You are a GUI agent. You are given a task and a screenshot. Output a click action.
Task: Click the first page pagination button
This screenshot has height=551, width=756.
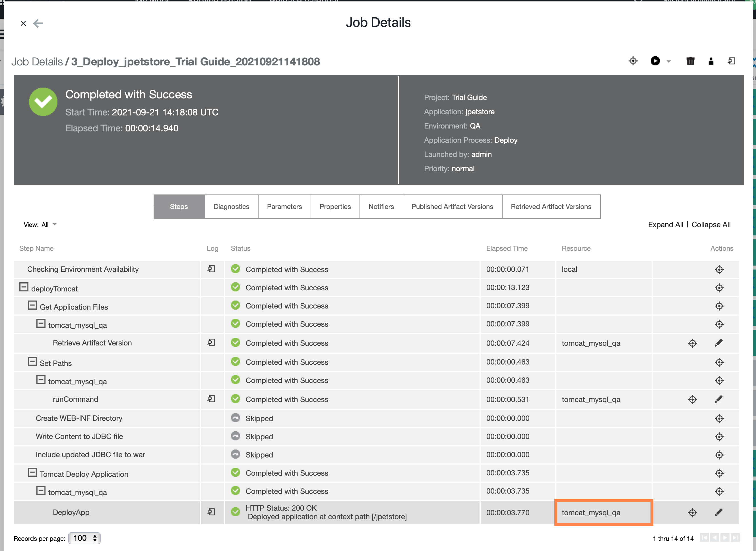704,538
